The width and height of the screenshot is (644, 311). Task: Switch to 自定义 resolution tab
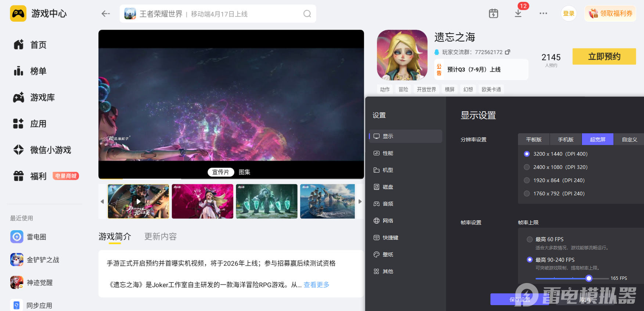tap(629, 140)
